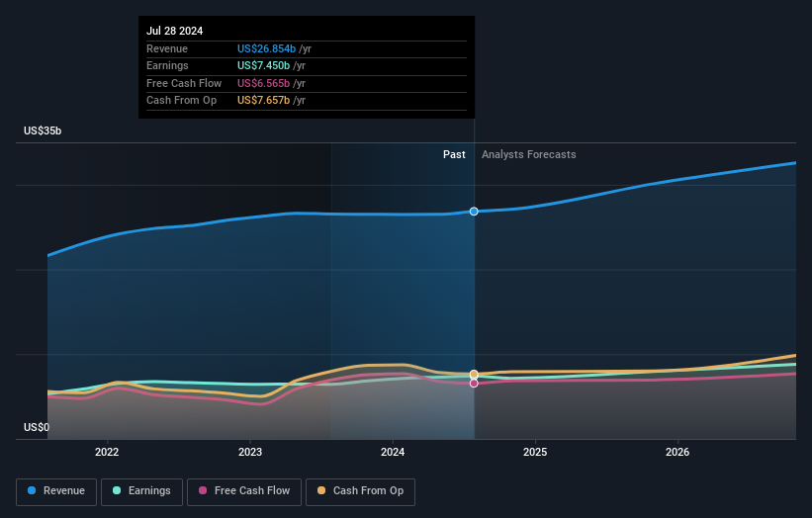Click the 2023 x-axis label
This screenshot has width=812, height=518.
click(x=250, y=452)
